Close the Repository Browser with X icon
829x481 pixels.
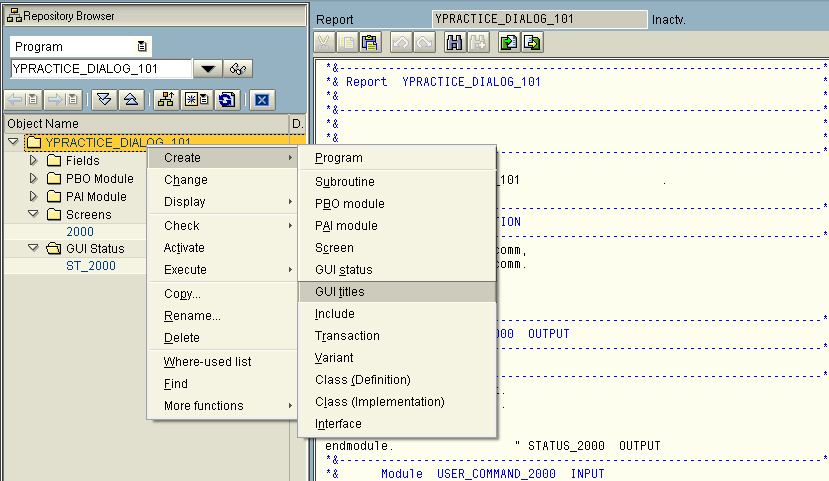[x=262, y=99]
